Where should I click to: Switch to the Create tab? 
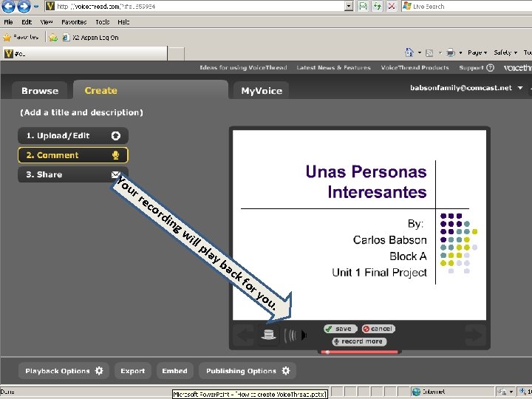click(150, 90)
